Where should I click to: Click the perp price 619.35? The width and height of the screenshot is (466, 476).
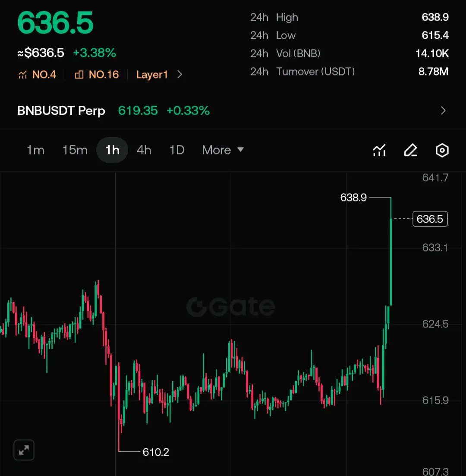pos(138,110)
